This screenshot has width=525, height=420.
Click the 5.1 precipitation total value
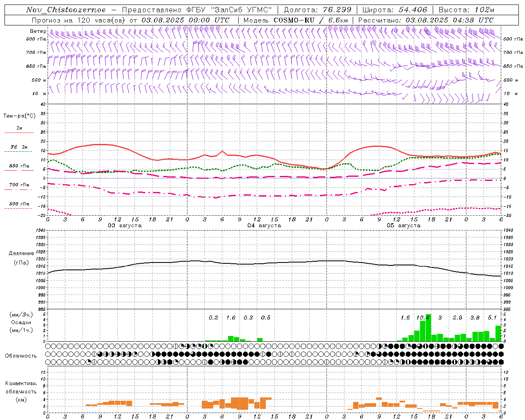click(492, 318)
